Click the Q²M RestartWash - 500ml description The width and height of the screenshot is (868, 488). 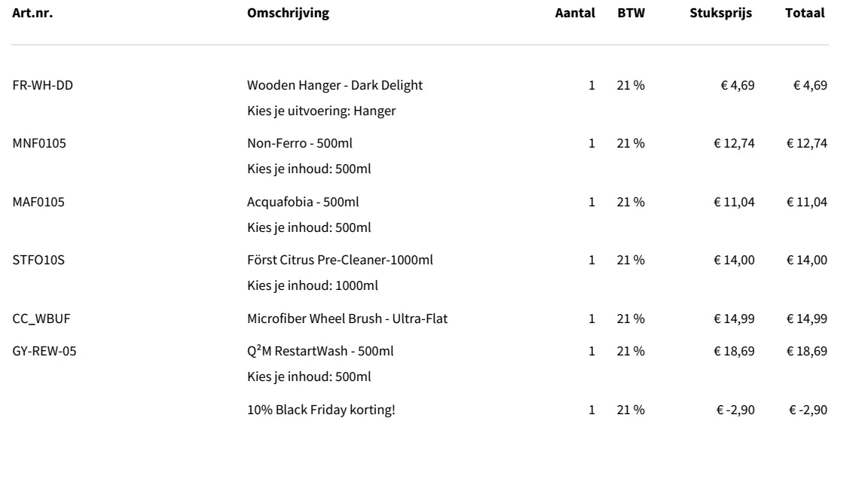pos(320,350)
